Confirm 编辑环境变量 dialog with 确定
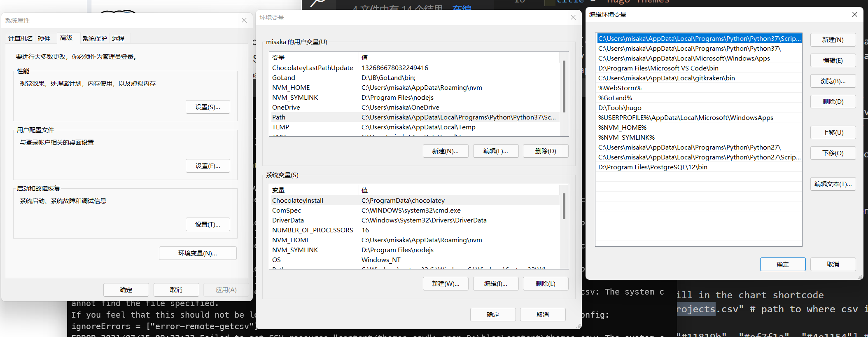This screenshot has width=868, height=337. (783, 264)
